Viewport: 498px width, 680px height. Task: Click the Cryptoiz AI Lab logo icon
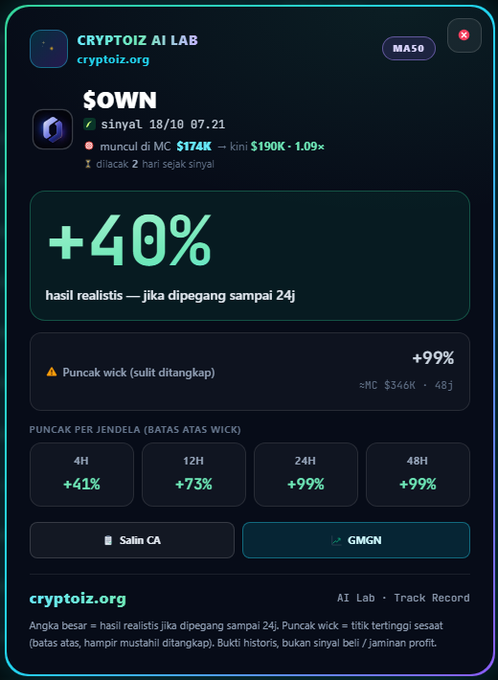click(49, 49)
